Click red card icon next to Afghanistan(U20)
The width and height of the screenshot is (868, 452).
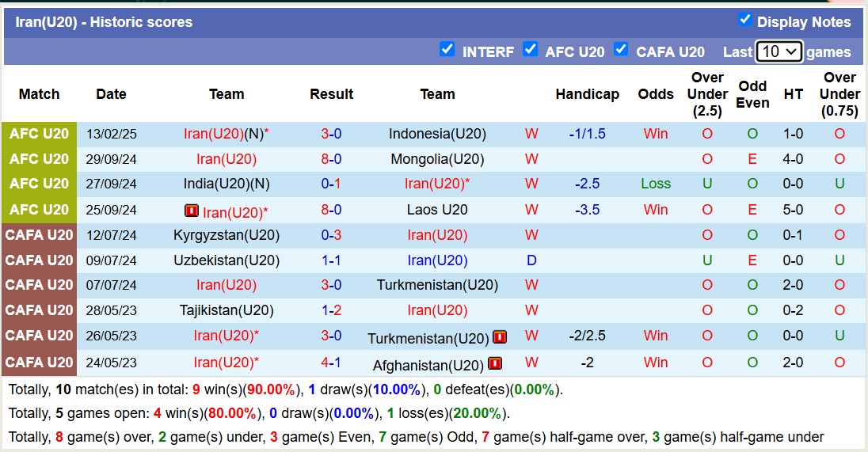pos(495,363)
